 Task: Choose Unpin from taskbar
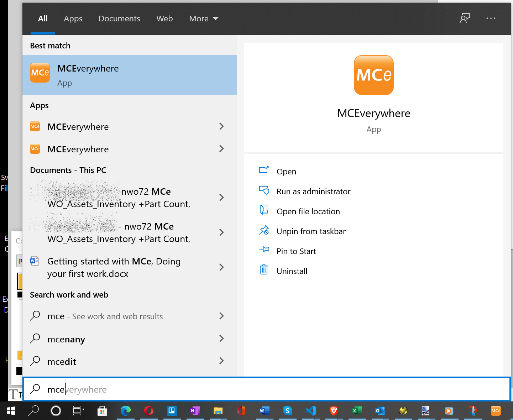(x=311, y=231)
